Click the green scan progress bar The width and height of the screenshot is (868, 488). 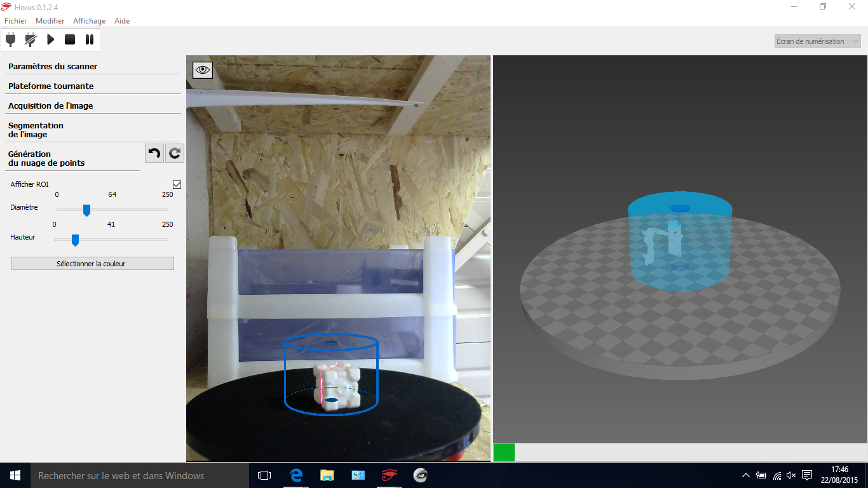coord(504,452)
